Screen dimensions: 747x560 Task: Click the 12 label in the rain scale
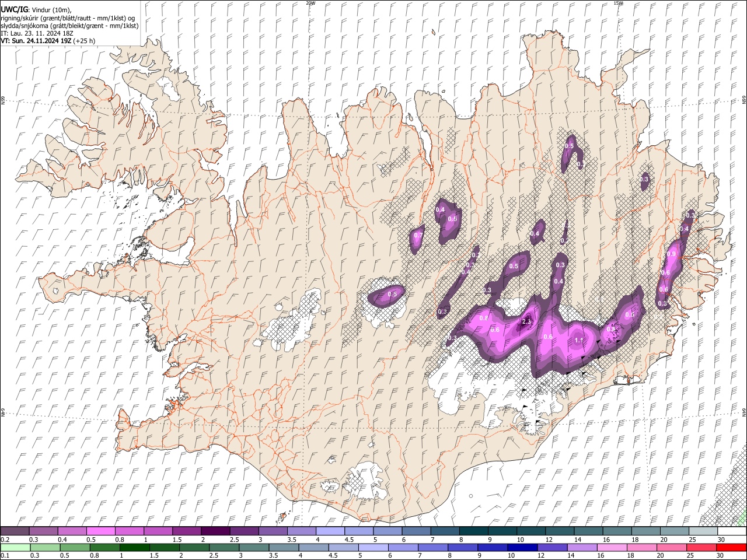542,556
